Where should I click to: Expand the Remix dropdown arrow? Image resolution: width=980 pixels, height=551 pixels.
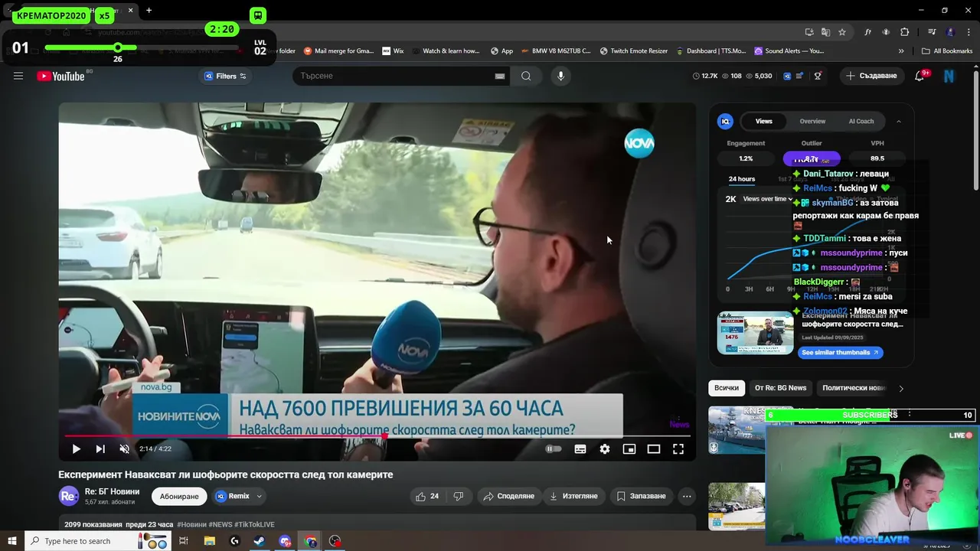[x=260, y=496]
